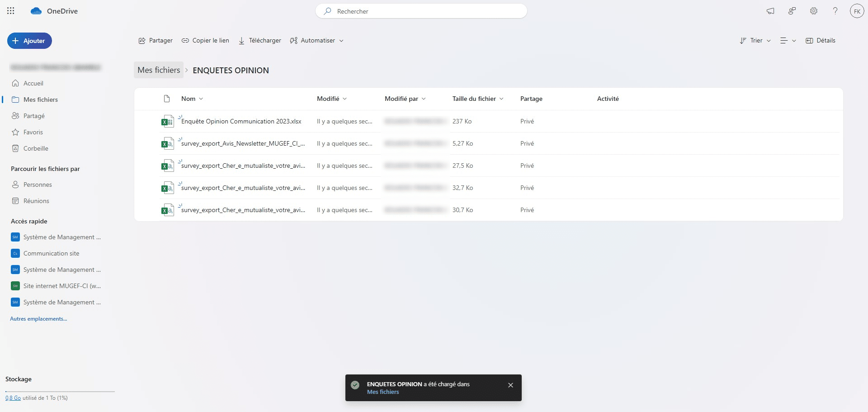868x412 pixels.
Task: Open the feedback icon near settings
Action: (x=792, y=11)
